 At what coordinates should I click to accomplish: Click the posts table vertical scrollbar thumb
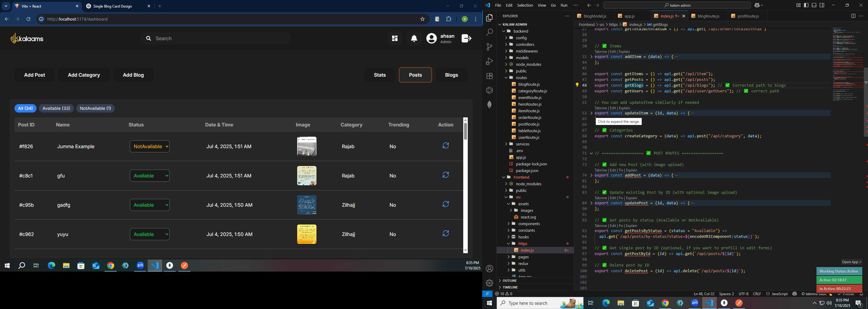point(465,131)
